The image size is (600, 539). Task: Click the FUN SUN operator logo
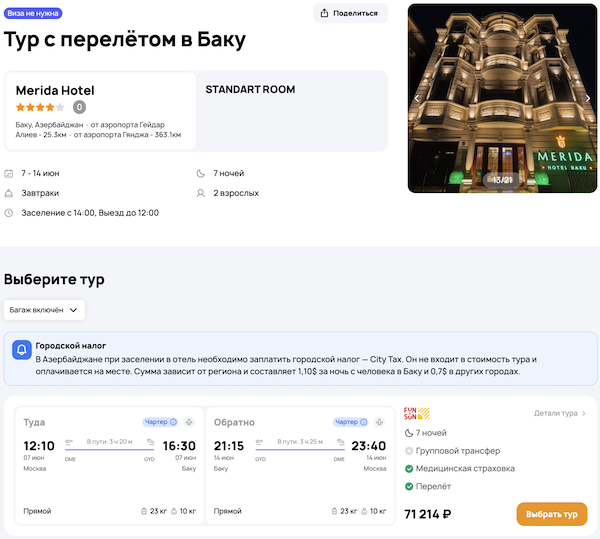coord(416,413)
